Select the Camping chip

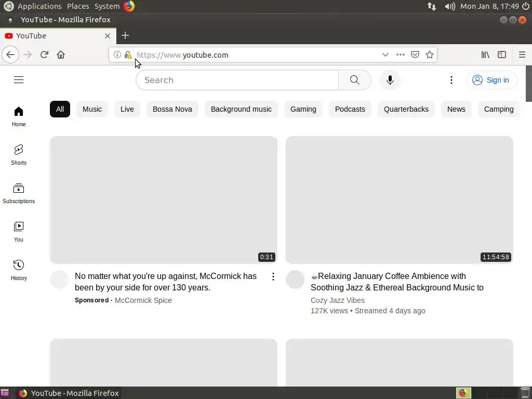point(499,109)
